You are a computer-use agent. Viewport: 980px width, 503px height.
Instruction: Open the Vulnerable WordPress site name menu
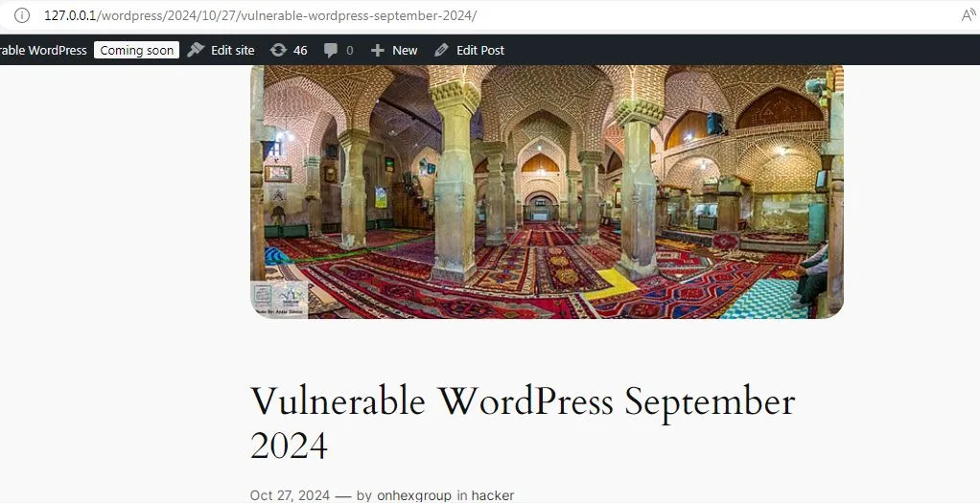(43, 50)
